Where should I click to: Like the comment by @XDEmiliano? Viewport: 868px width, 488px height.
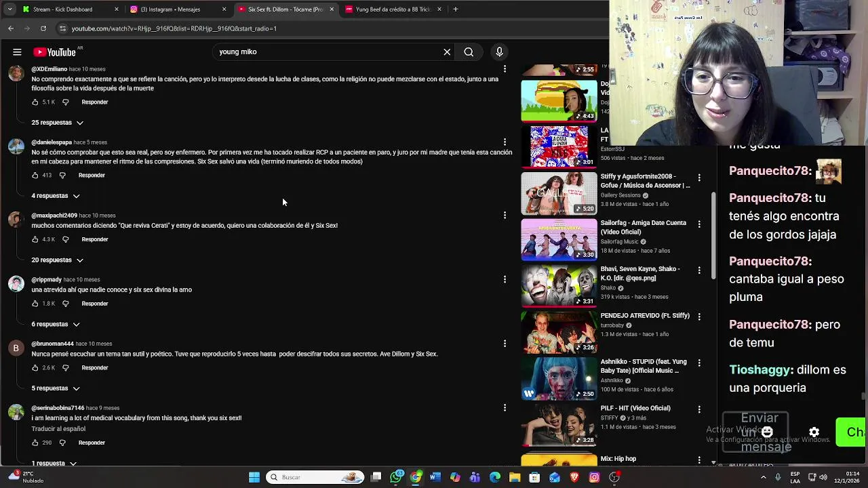pos(35,102)
